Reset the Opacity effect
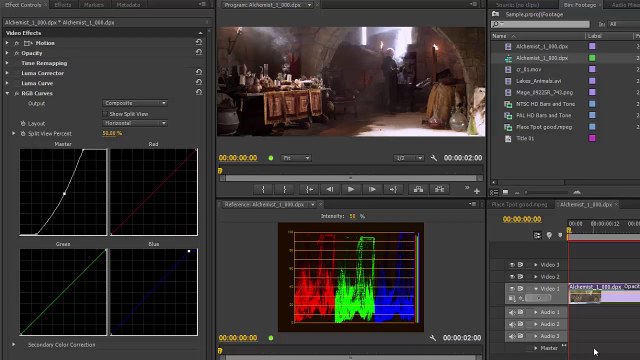 (199, 52)
